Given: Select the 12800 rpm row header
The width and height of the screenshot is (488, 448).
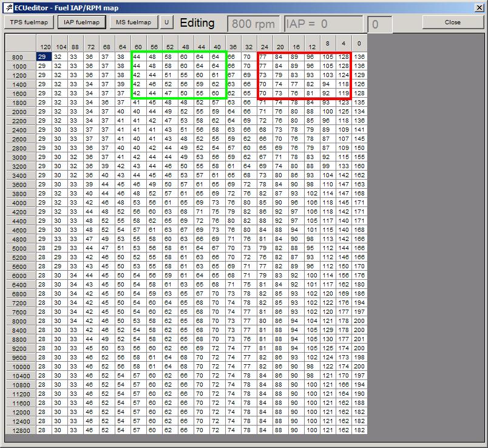Looking at the screenshot, I should click(x=21, y=430).
